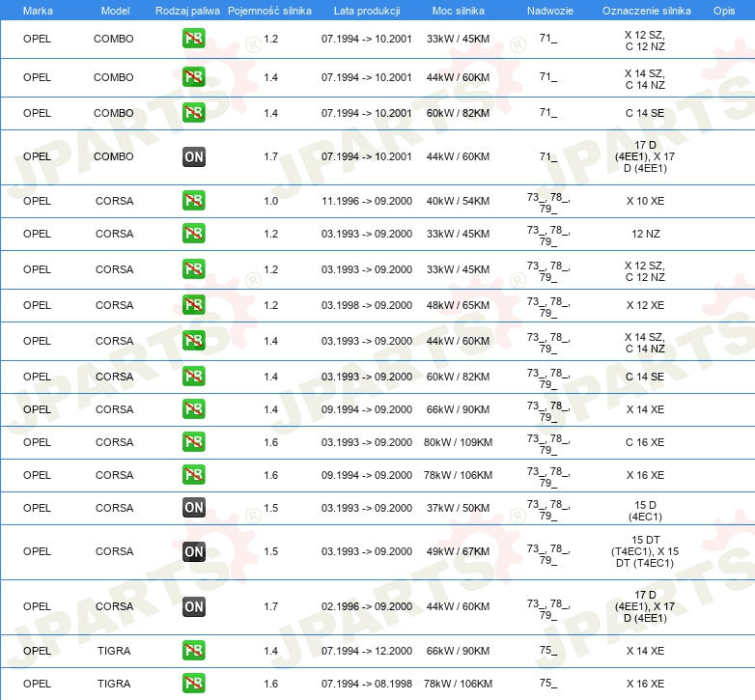Click the PB petrol icon in the Combo 1.2 row
This screenshot has width=755, height=700.
[x=193, y=40]
